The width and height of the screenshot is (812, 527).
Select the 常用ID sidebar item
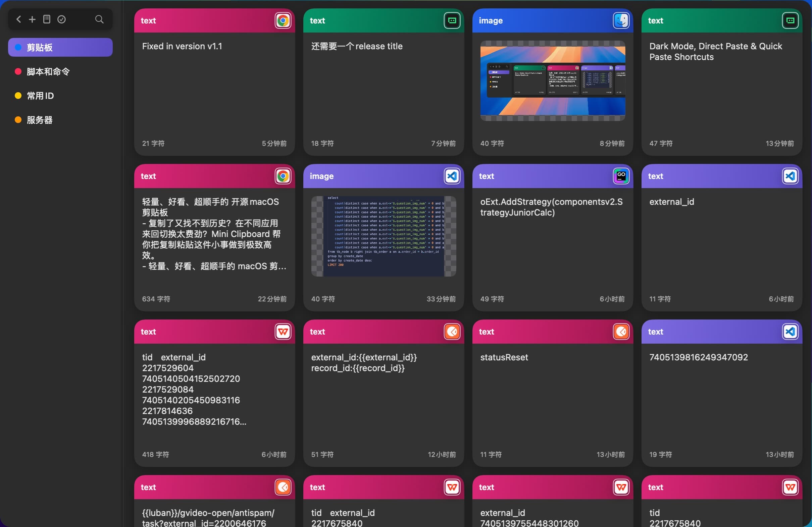coord(40,96)
